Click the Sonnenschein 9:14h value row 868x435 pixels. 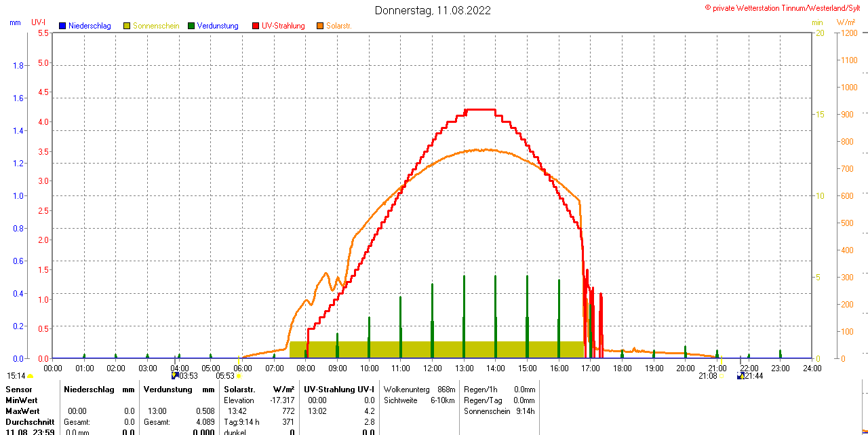tap(499, 411)
